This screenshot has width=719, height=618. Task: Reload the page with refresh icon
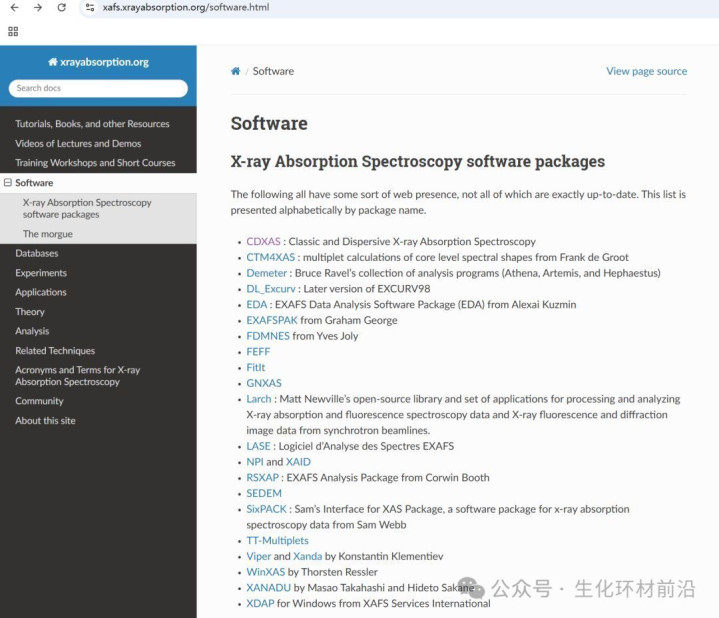pyautogui.click(x=62, y=8)
